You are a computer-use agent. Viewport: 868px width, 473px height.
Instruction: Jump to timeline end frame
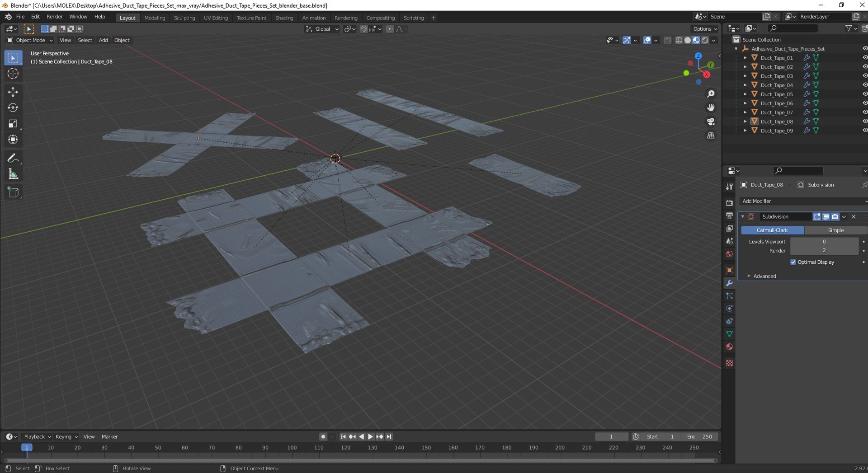point(389,436)
